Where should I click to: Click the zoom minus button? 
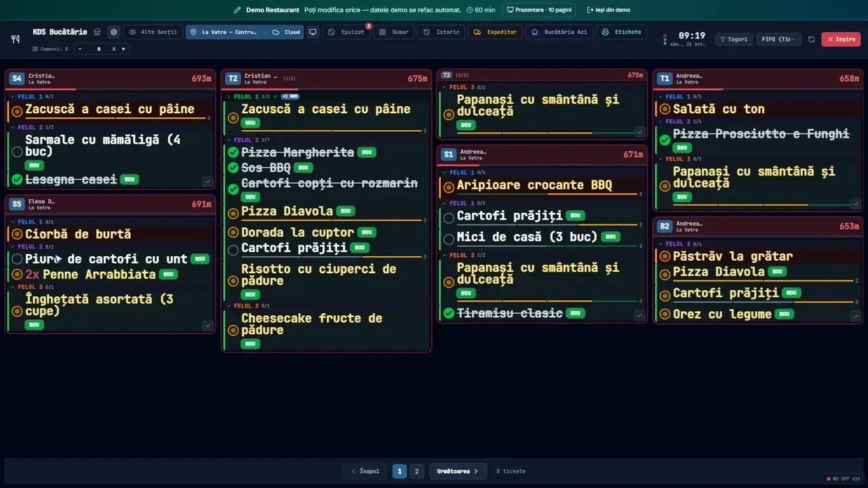click(80, 49)
